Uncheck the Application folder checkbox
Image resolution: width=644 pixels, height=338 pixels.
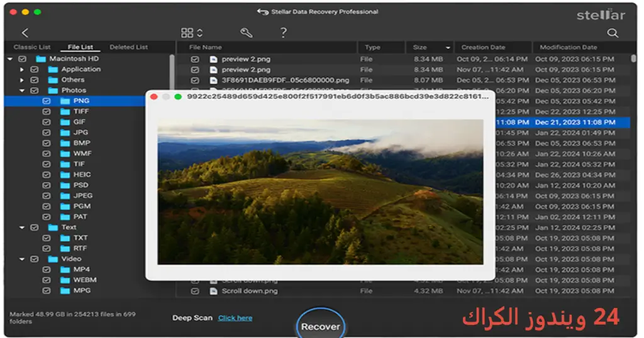pos(35,69)
